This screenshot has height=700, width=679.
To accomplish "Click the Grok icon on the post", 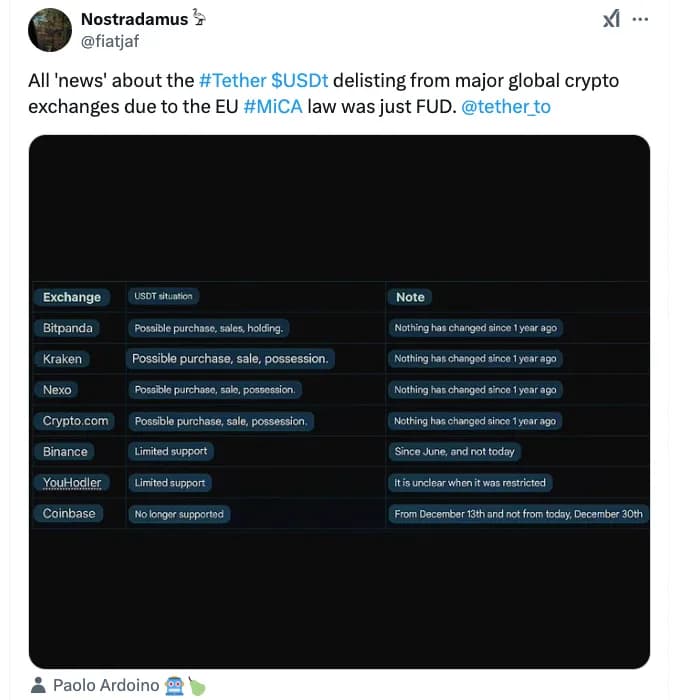I will [x=611, y=19].
